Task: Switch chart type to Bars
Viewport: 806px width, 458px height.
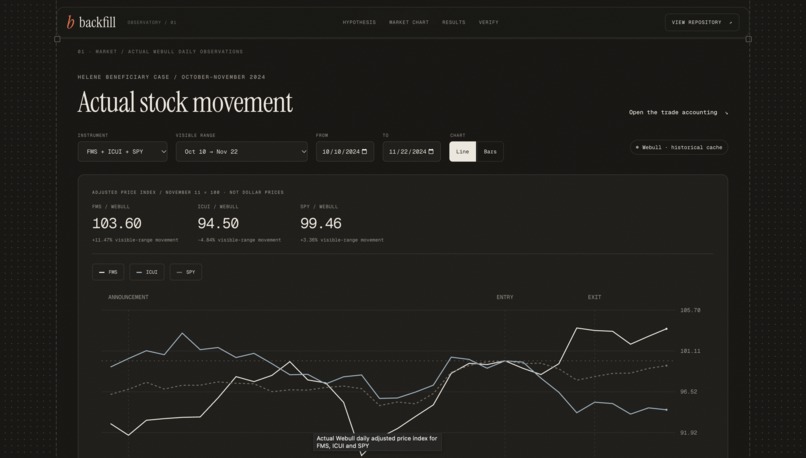Action: pyautogui.click(x=490, y=152)
